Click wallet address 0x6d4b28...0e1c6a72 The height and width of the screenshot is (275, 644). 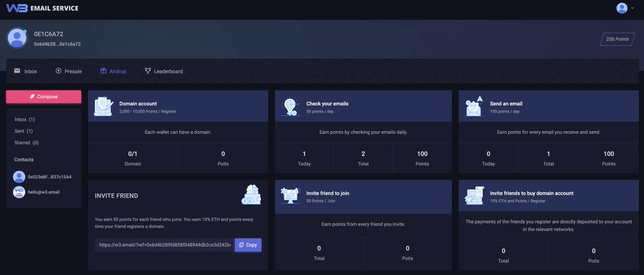57,44
